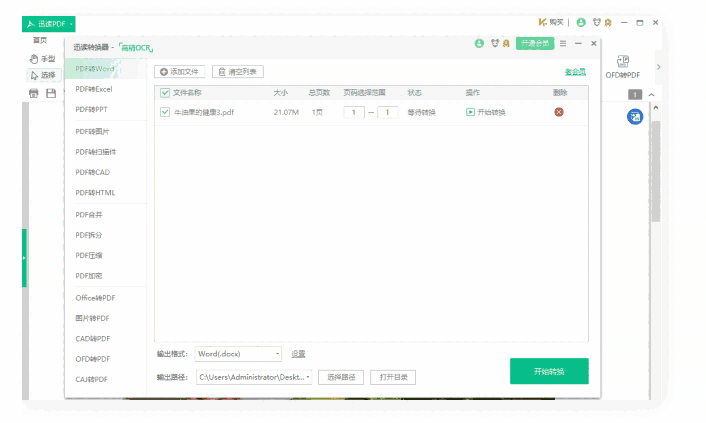Screen dimensions: 706x423
Task: Open converter user account icon
Action: [479, 43]
